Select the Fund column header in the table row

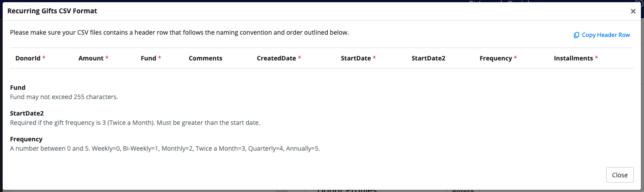point(149,58)
